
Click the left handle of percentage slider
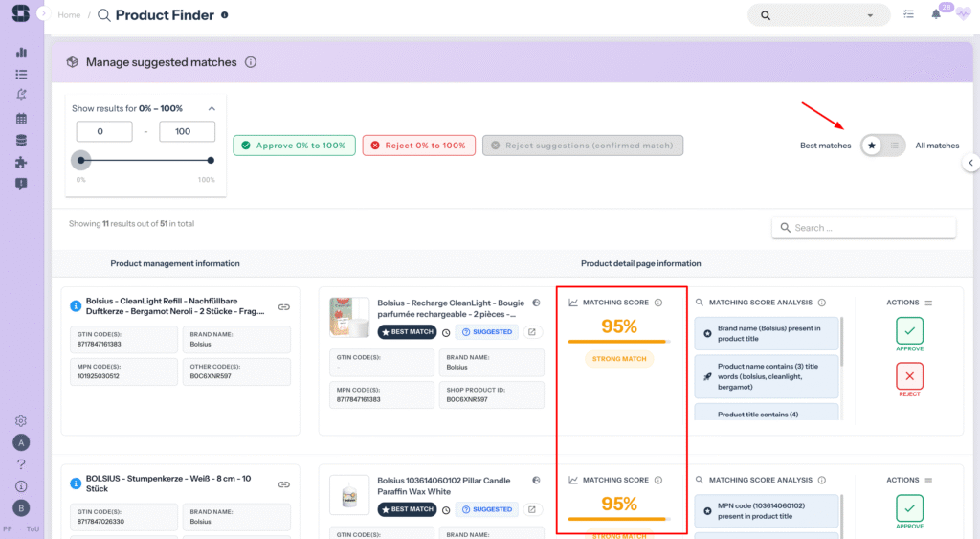pos(81,160)
